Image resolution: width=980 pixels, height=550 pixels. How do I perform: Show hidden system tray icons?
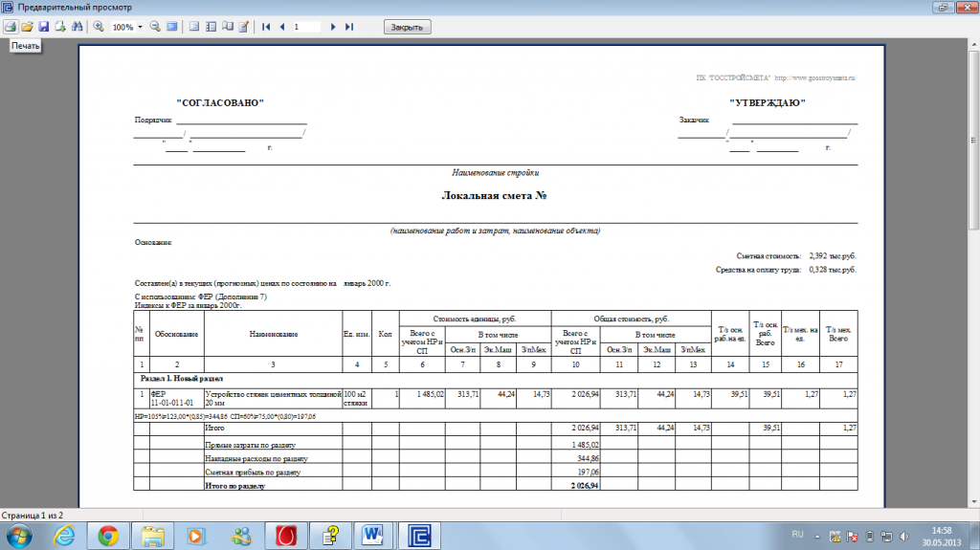pos(817,537)
